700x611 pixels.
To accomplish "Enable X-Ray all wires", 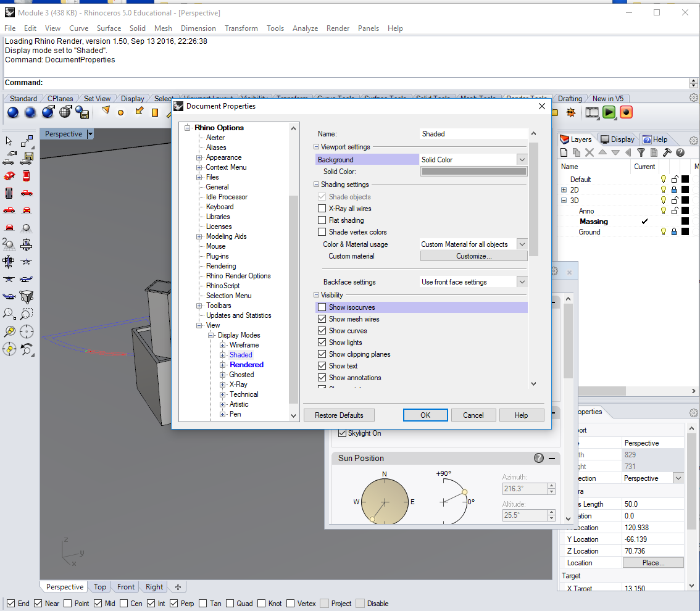I will pos(322,209).
